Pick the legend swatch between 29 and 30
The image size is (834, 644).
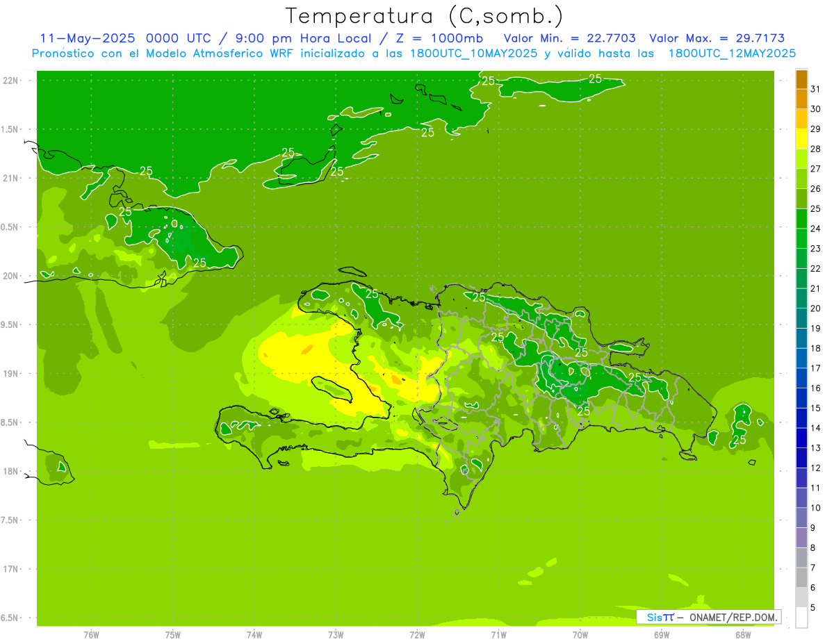[801, 119]
